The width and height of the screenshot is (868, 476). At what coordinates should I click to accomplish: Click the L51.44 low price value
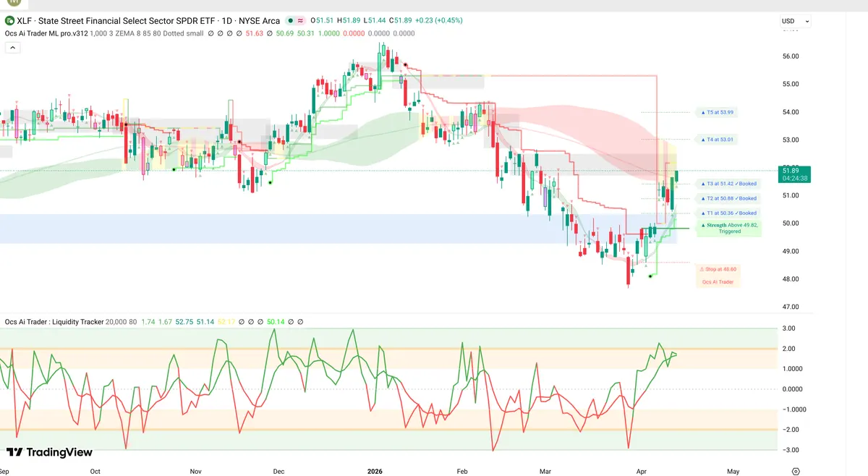[x=375, y=21]
